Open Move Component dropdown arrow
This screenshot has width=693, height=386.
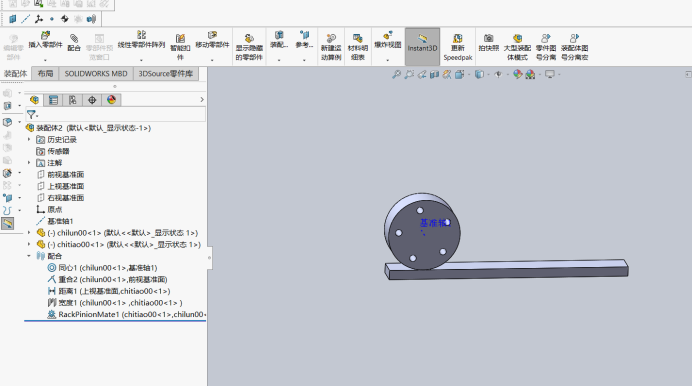pos(212,60)
